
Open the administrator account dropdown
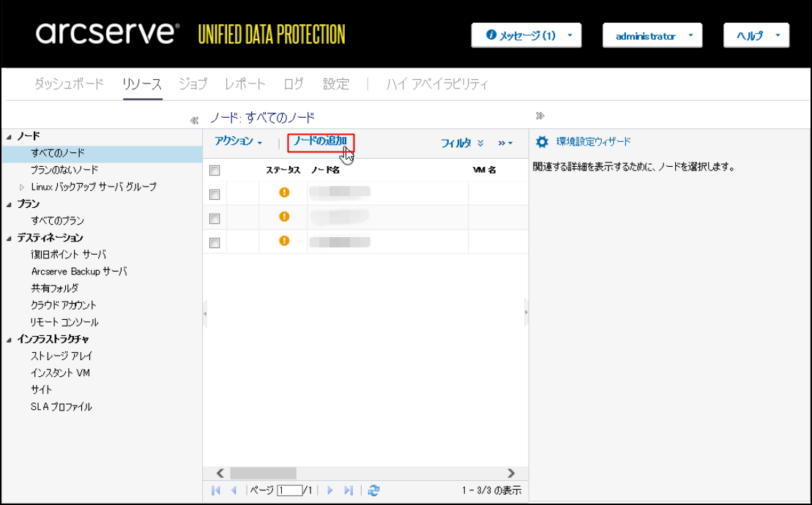coord(652,35)
